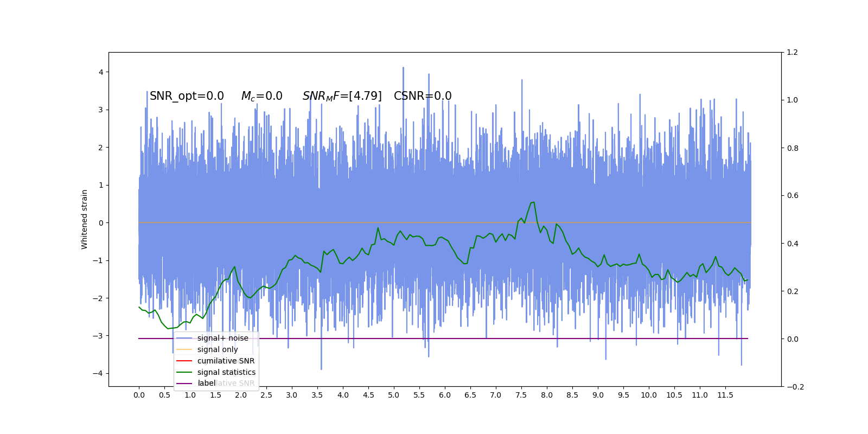
Task: Click the 'cumilative SNR' legend label
Action: coord(226,361)
